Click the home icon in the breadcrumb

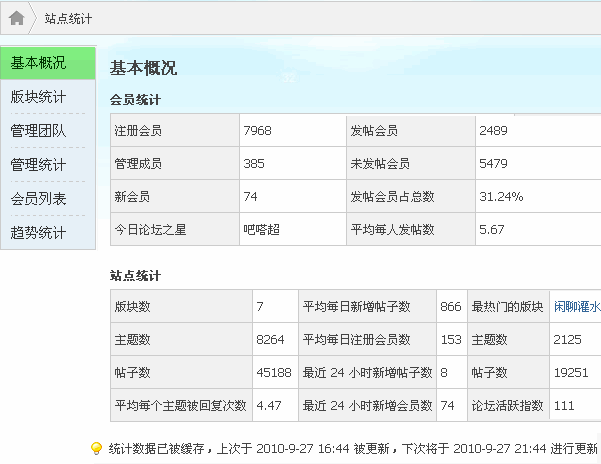(17, 19)
